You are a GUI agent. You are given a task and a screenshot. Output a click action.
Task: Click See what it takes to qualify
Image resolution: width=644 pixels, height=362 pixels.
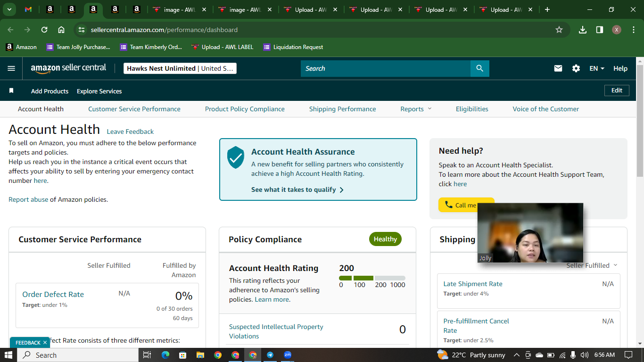[x=297, y=189]
